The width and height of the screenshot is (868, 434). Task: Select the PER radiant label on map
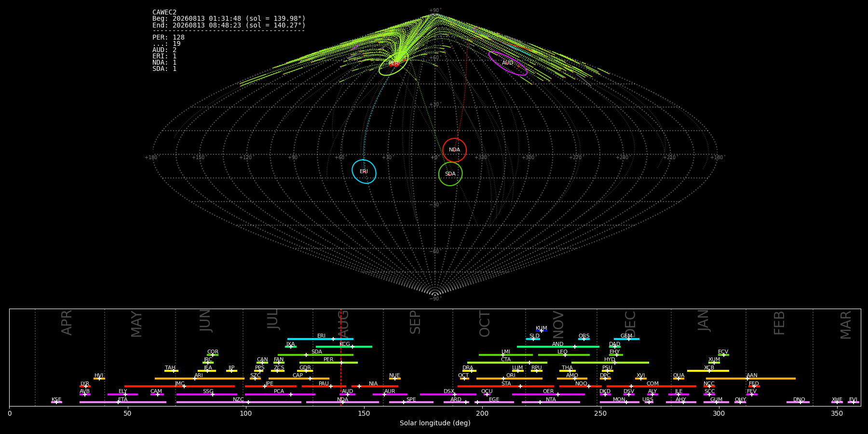click(x=393, y=64)
